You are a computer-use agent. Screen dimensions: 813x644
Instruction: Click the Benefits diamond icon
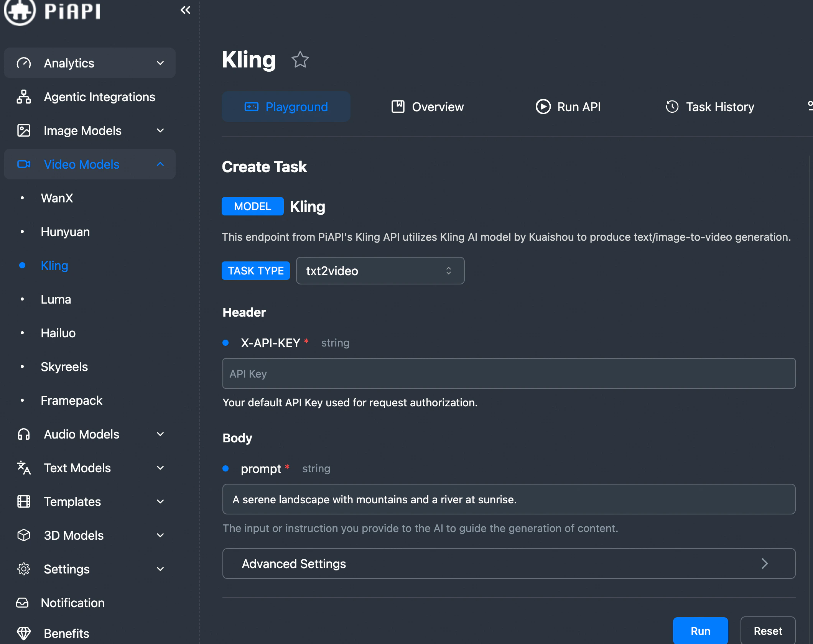24,633
